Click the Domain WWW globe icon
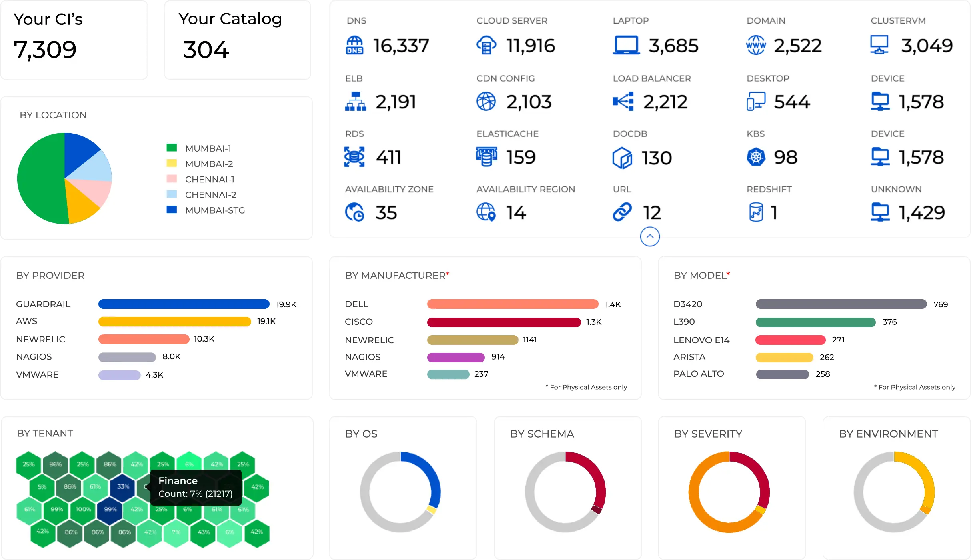 (756, 45)
